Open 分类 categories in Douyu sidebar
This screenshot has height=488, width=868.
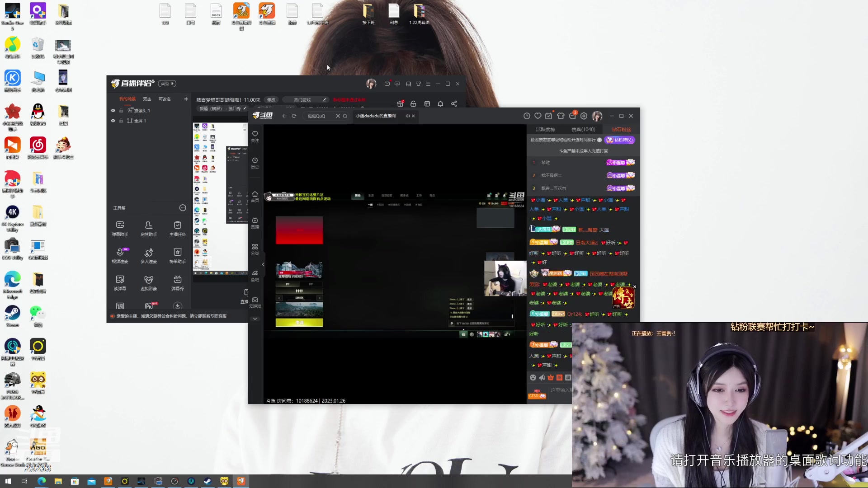coord(255,249)
